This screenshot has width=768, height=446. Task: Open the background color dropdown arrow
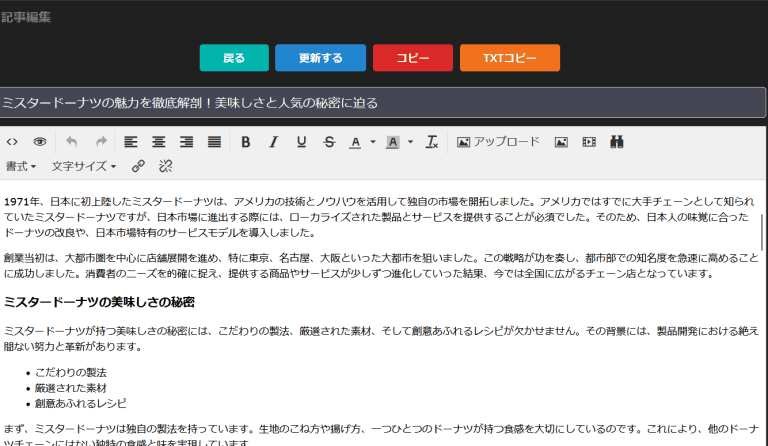pyautogui.click(x=410, y=142)
